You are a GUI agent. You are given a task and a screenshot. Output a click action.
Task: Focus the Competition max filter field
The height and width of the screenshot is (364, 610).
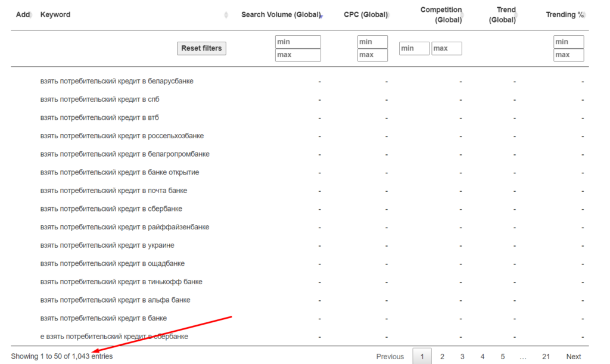coord(446,48)
